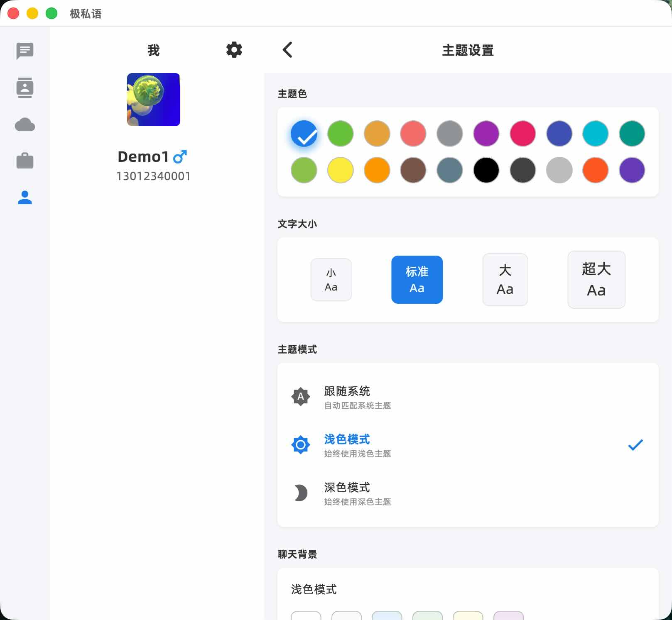
Task: Click the 主题模式 section label
Action: click(297, 349)
